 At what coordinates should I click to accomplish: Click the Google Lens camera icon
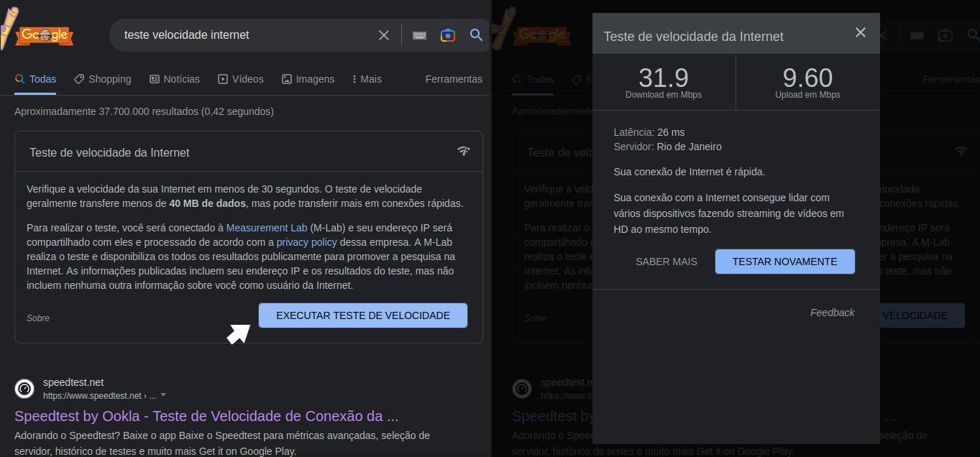(447, 34)
